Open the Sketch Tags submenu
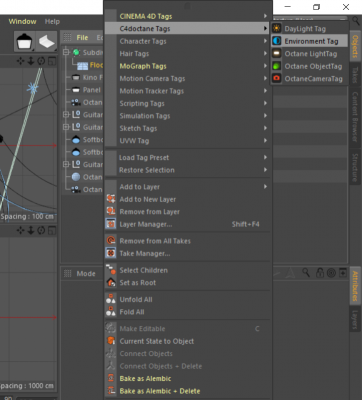 point(188,128)
